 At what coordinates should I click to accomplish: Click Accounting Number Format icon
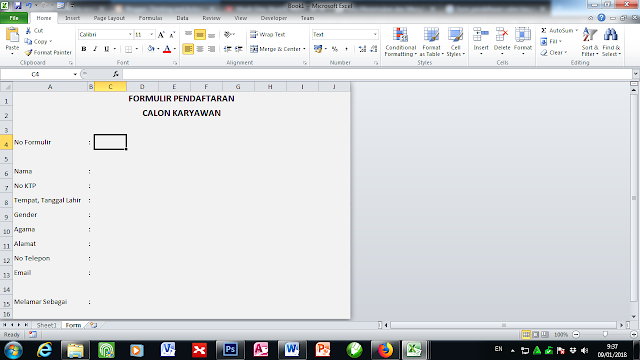point(318,49)
